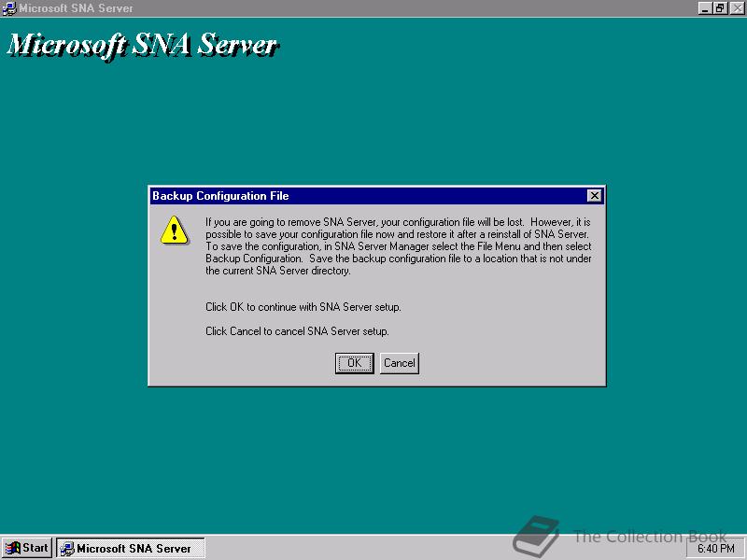Close the Backup Configuration File dialog
The image size is (747, 560).
click(594, 196)
